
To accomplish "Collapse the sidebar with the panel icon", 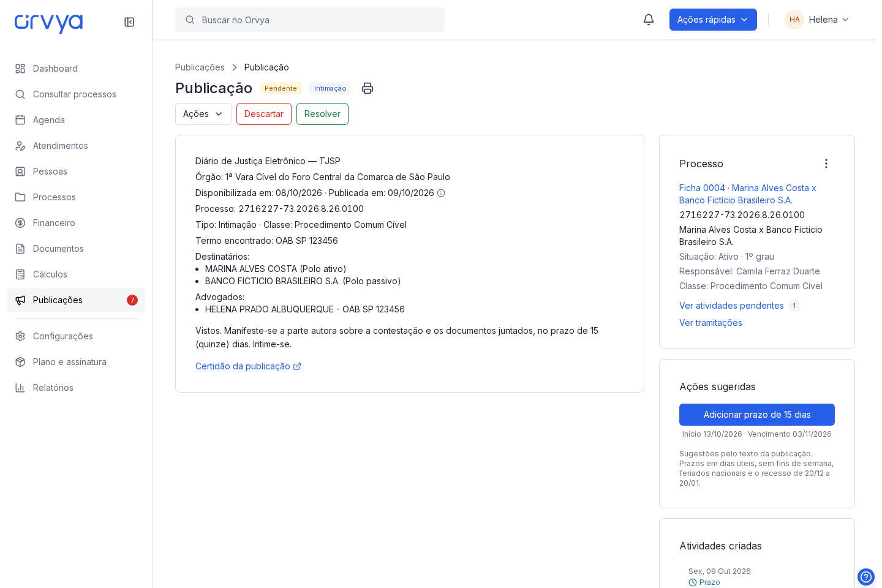I will (x=129, y=22).
